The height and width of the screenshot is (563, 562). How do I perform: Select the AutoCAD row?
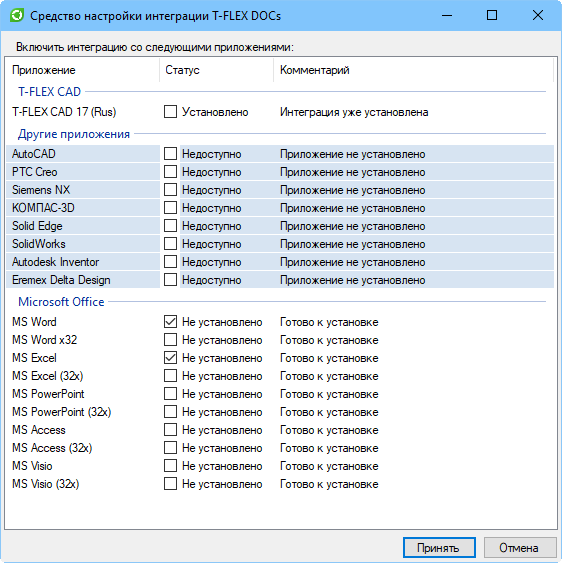(280, 154)
